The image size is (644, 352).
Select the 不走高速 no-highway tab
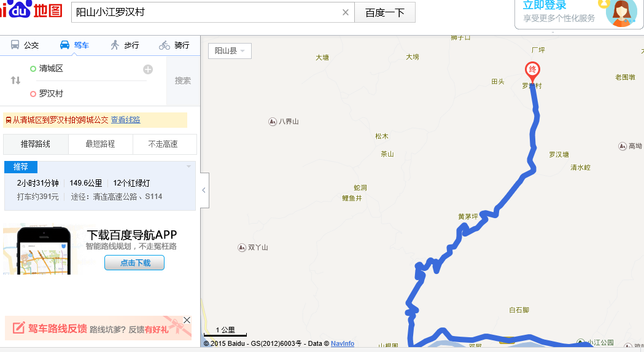(x=163, y=144)
